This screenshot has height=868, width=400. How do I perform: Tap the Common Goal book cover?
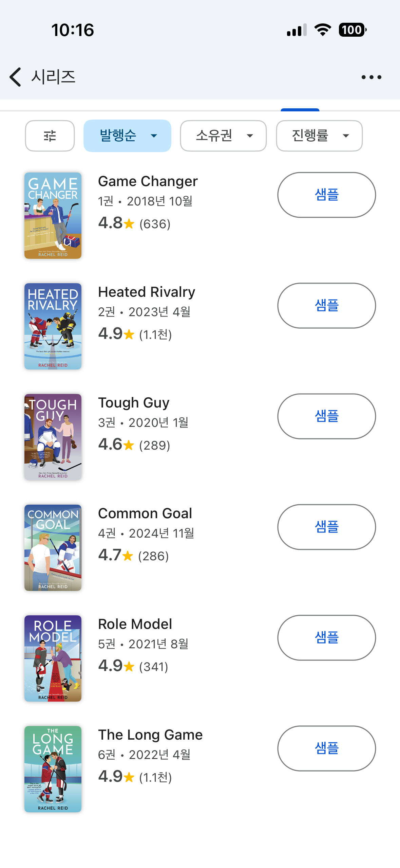tap(53, 548)
